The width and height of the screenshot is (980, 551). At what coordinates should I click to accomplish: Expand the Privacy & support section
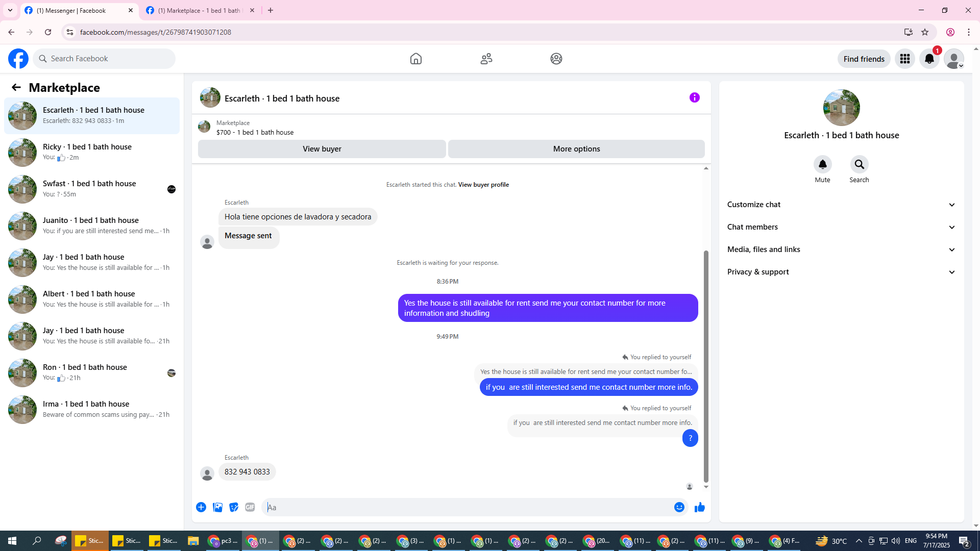click(842, 272)
